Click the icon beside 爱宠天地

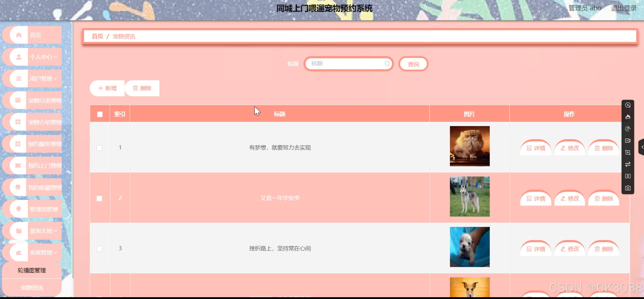pyautogui.click(x=19, y=231)
